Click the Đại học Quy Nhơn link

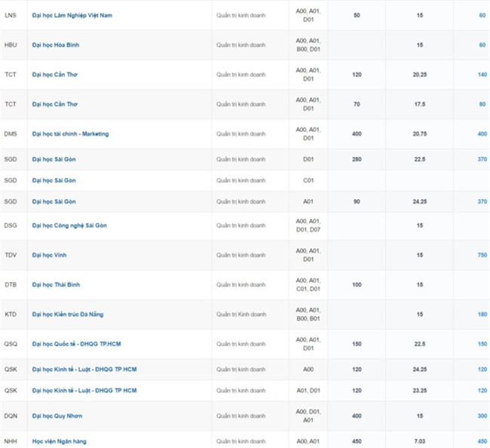pos(57,416)
